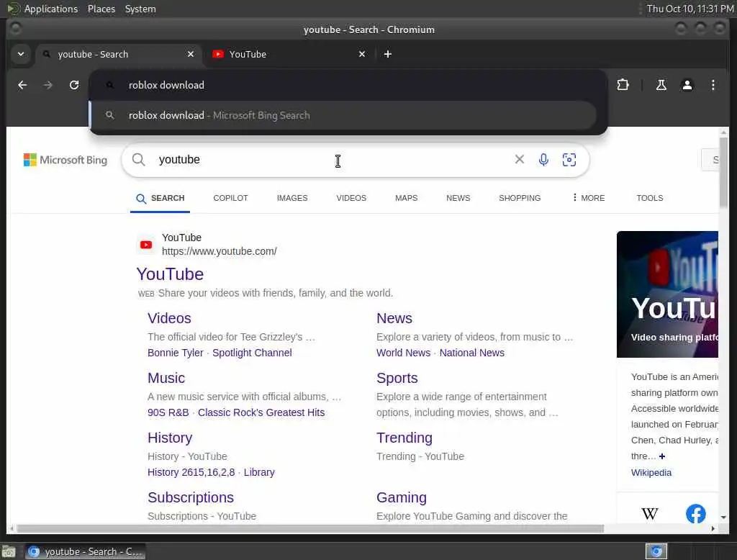Image resolution: width=737 pixels, height=560 pixels.
Task: Open the IMAGES tab
Action: 292,198
